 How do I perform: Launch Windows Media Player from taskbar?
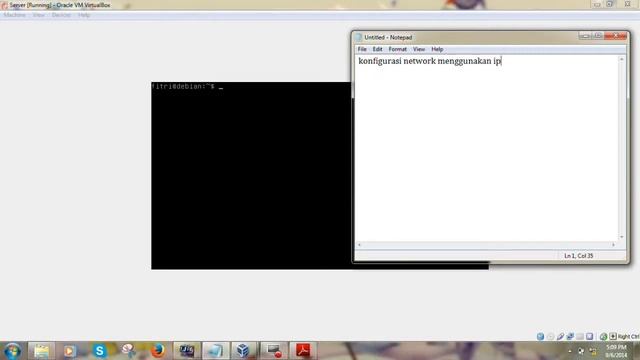click(x=69, y=351)
